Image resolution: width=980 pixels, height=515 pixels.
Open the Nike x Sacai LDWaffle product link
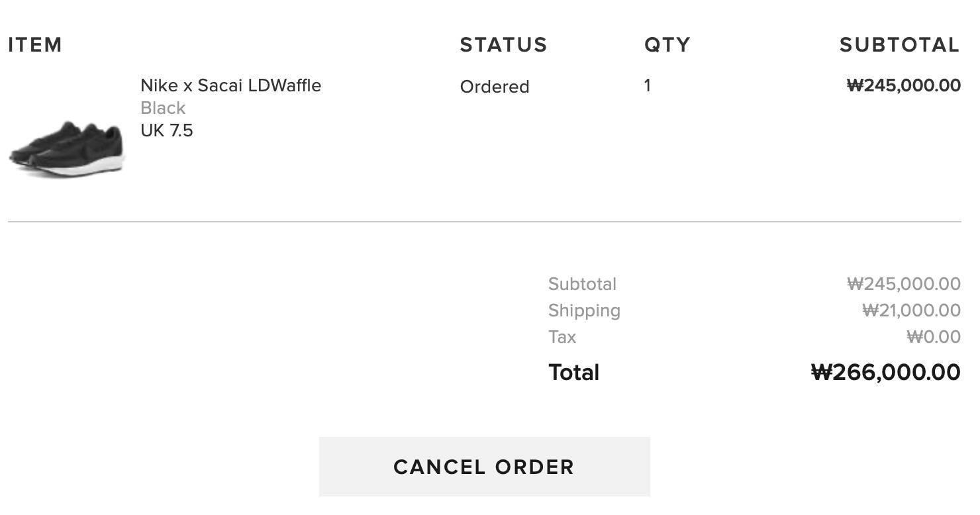coord(230,85)
